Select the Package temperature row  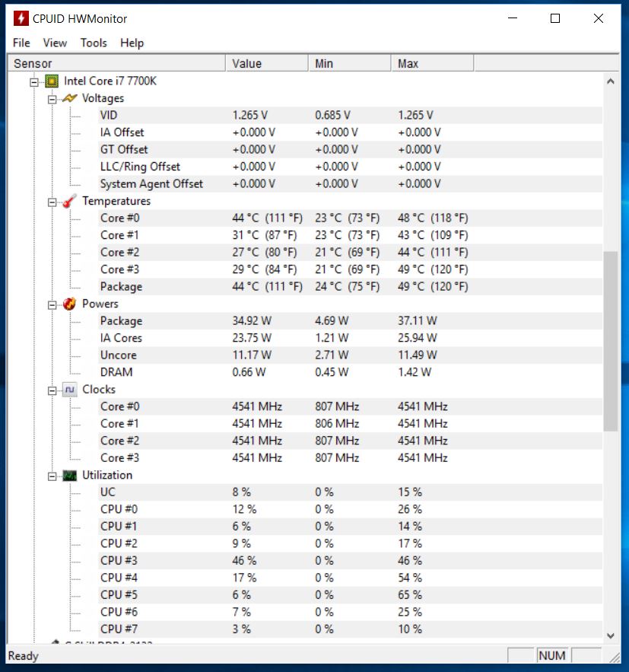pyautogui.click(x=350, y=287)
